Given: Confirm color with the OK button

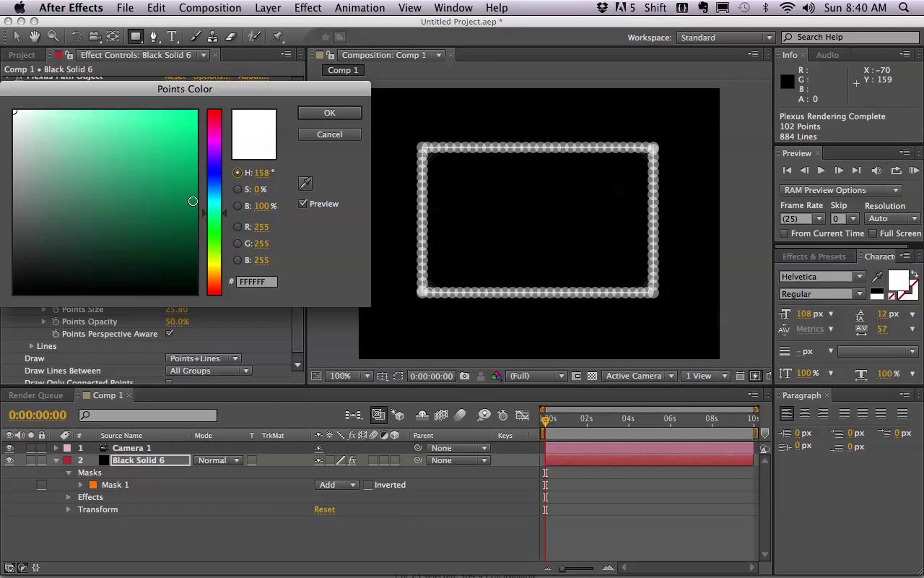Looking at the screenshot, I should click(330, 113).
